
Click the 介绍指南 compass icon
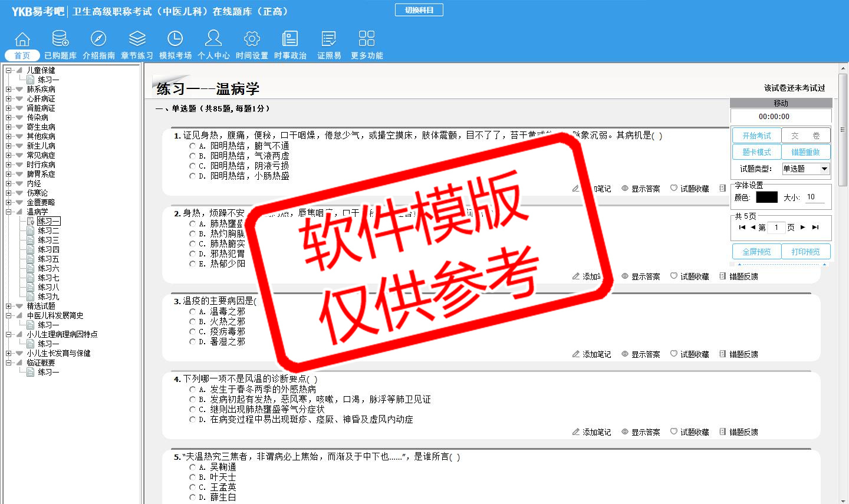(x=98, y=39)
